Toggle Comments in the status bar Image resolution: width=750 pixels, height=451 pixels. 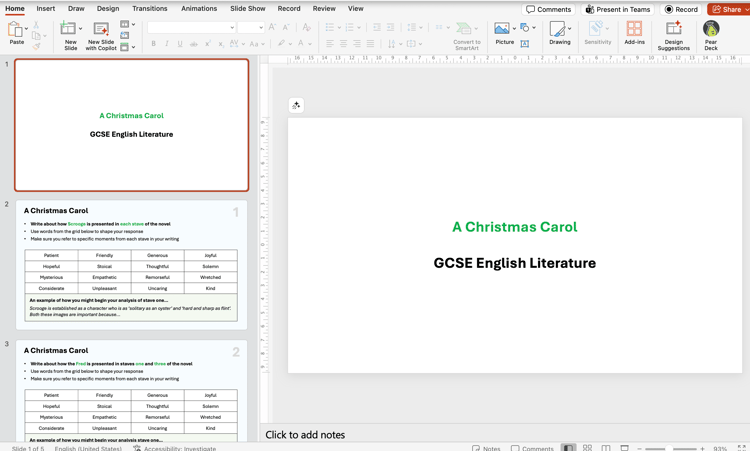(530, 447)
